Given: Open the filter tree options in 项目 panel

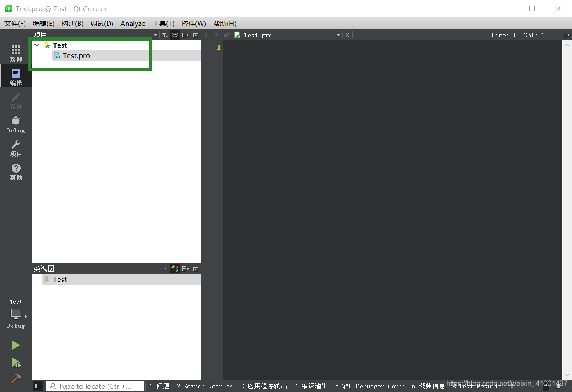Looking at the screenshot, I should [164, 35].
